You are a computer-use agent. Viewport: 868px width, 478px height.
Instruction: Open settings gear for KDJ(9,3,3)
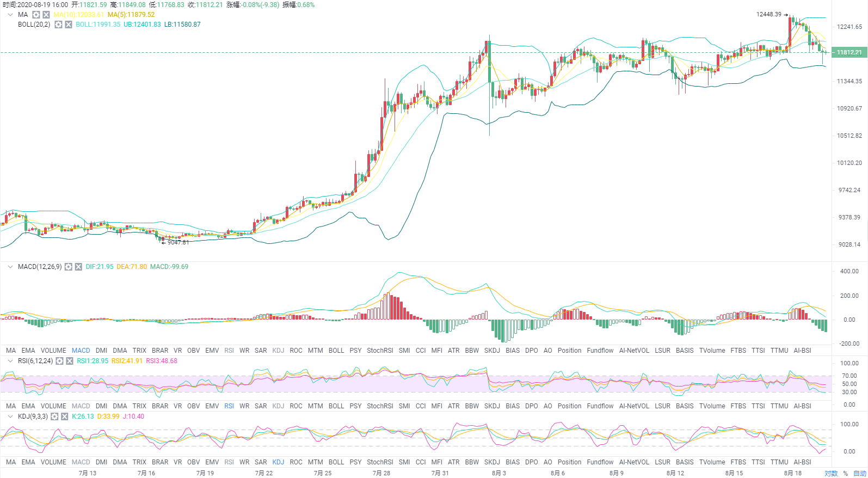54,416
